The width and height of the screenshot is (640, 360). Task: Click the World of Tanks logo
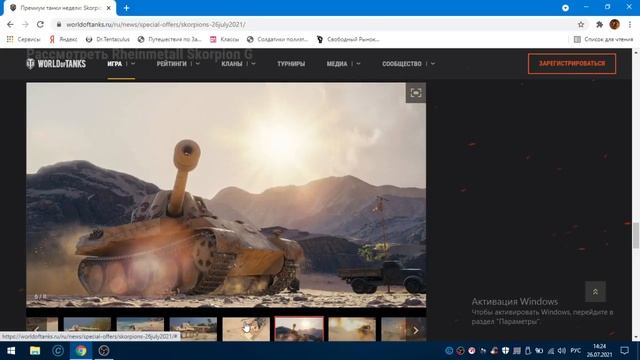click(56, 64)
